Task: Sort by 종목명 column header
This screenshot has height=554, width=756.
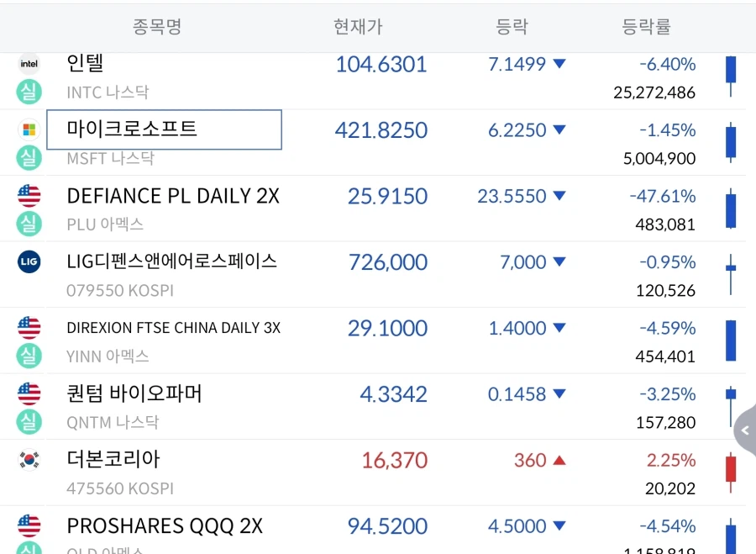Action: (157, 27)
